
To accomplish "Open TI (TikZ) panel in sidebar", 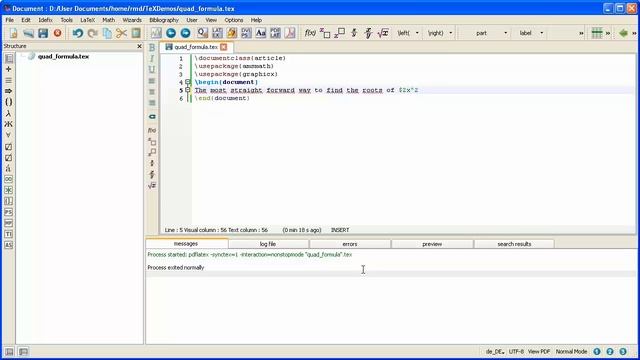I will click(9, 234).
